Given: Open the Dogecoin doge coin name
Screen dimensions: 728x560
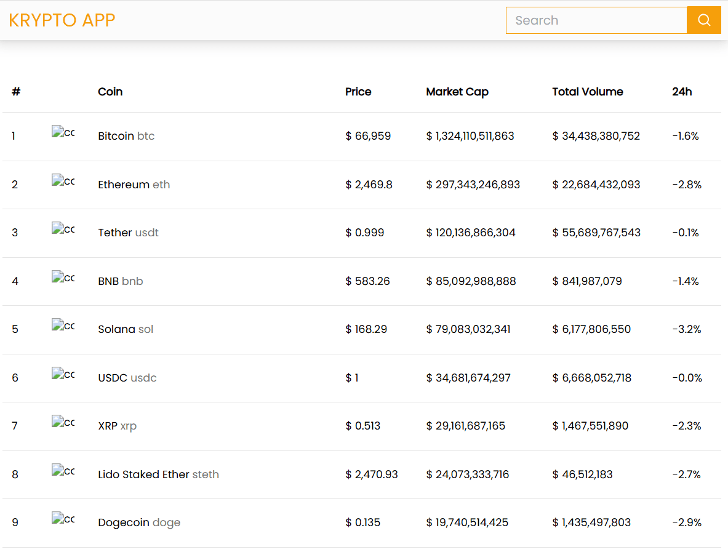Looking at the screenshot, I should [139, 522].
